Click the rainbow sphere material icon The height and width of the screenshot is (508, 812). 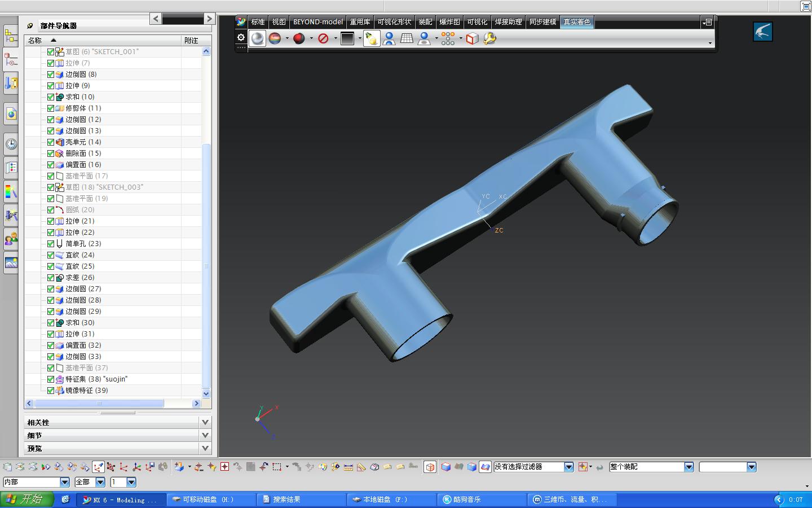[275, 38]
